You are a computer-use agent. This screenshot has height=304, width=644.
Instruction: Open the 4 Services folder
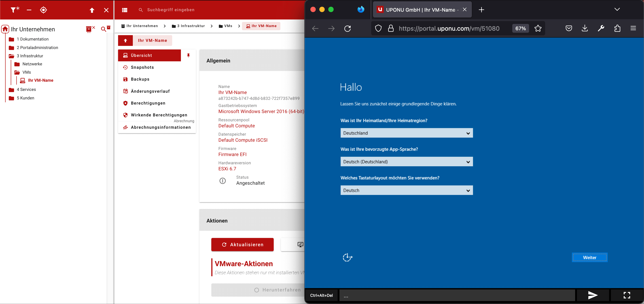pos(26,90)
